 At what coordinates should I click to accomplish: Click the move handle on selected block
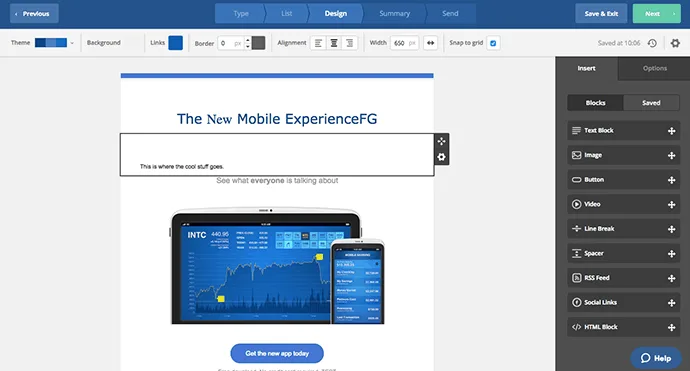(x=441, y=141)
